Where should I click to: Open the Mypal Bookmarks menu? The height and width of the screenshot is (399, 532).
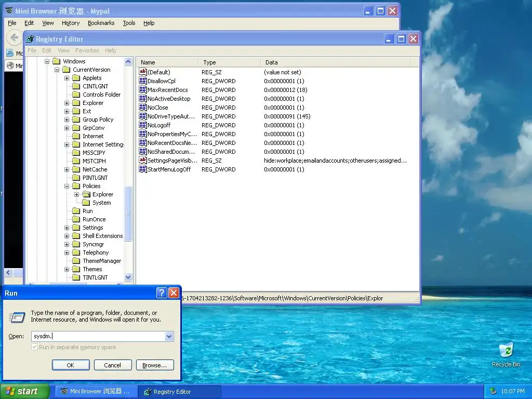(101, 23)
